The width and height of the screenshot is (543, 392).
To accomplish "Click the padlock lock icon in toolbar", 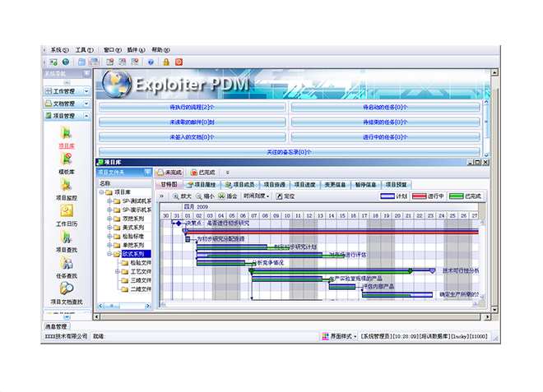I will tap(165, 62).
